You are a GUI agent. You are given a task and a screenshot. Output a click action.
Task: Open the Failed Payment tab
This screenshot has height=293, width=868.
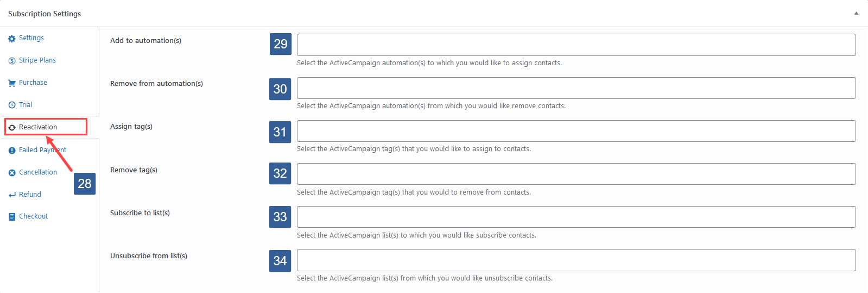42,150
